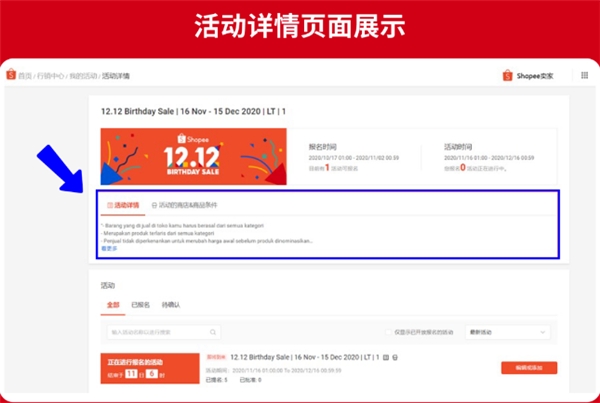600x403 pixels.
Task: Switch to the 已报名 tab
Action: (140, 305)
